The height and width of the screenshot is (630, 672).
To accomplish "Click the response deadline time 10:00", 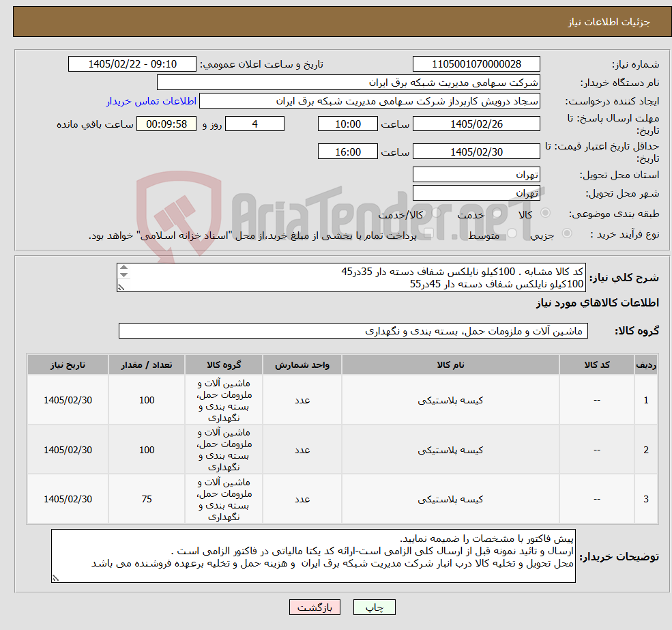I will tap(347, 124).
